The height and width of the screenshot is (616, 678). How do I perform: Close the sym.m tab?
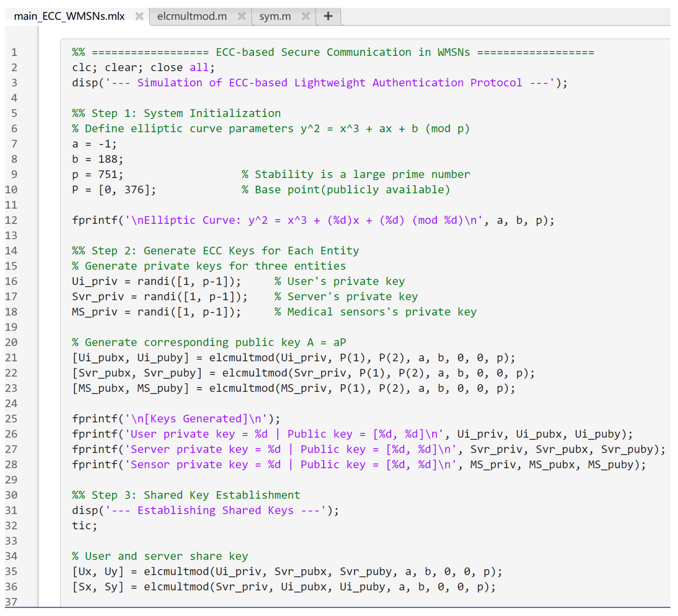305,16
